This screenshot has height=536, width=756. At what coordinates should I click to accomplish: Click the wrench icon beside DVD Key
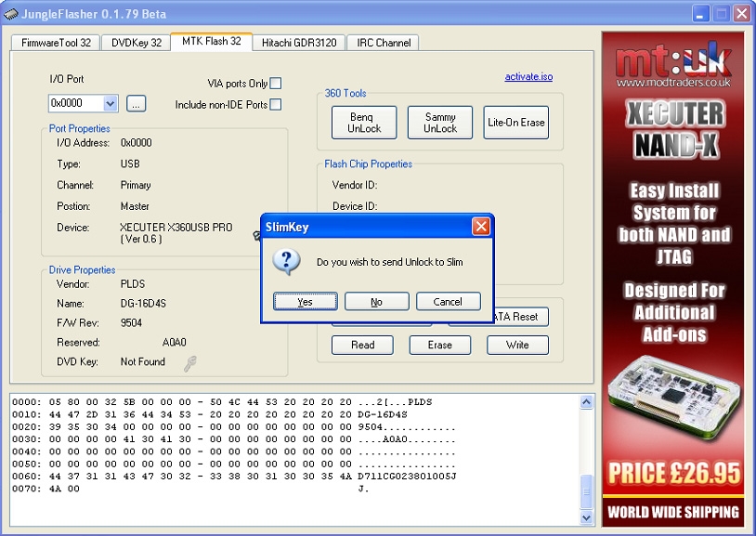(190, 363)
